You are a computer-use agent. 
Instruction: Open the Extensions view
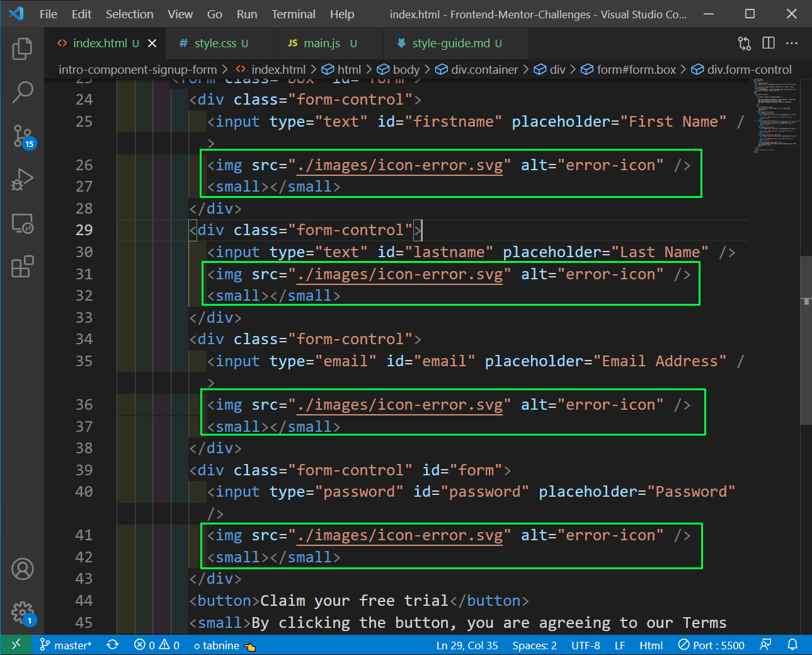(x=22, y=267)
